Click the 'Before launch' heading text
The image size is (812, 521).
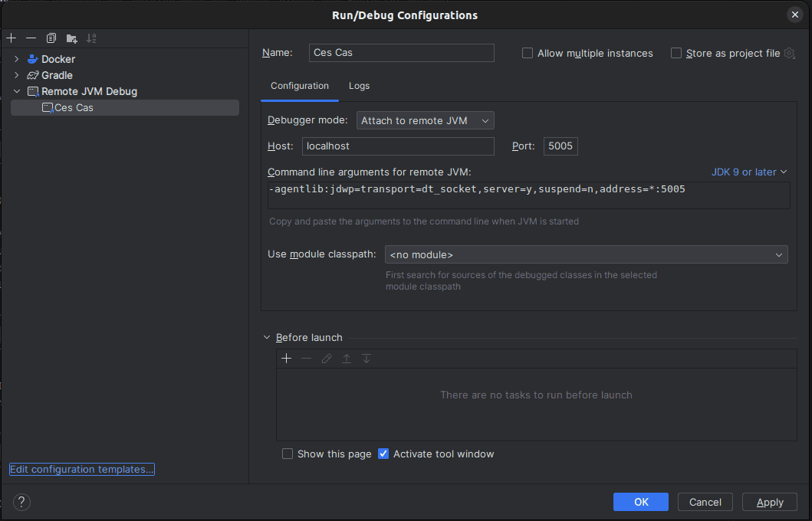pos(309,337)
